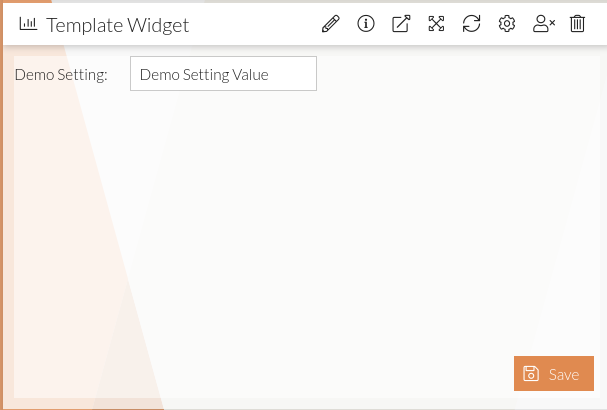Open widget using the external link icon

401,24
